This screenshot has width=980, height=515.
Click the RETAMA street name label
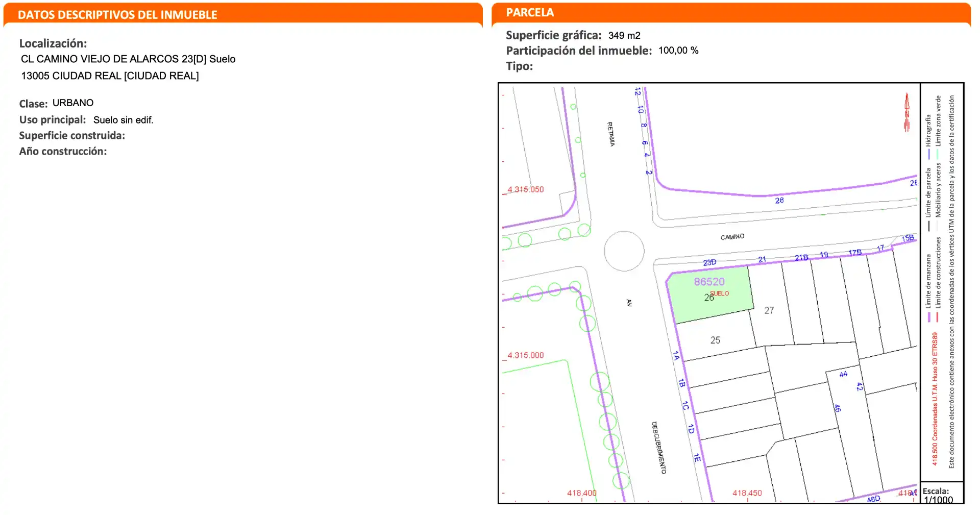[611, 134]
